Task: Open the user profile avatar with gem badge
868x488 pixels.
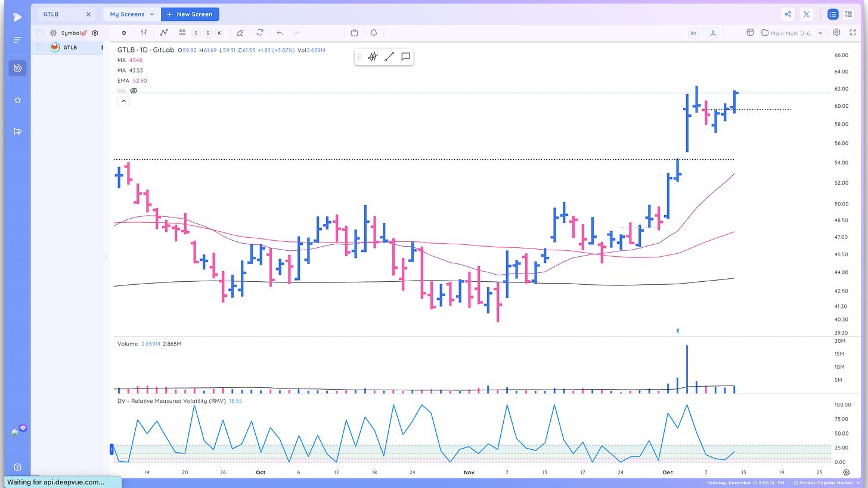Action: coord(18,431)
